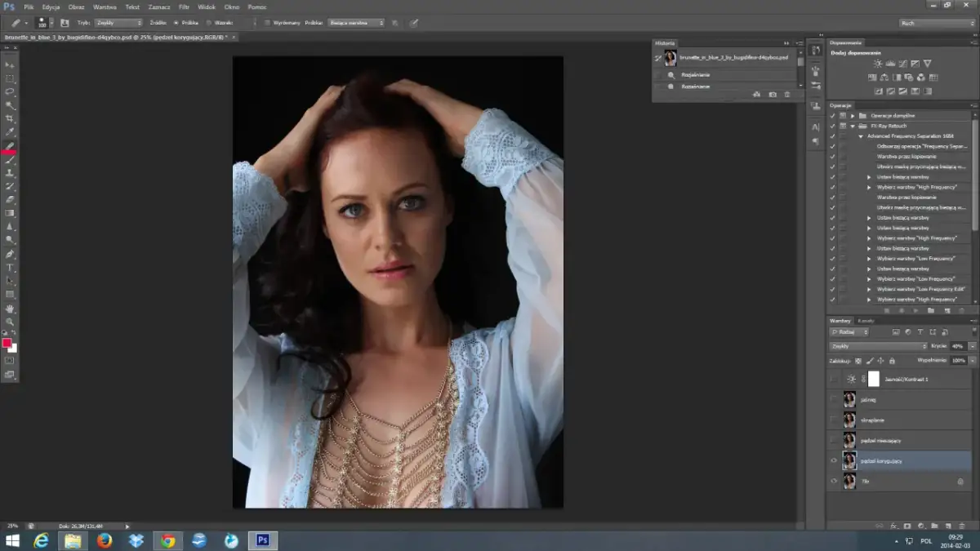This screenshot has width=980, height=551.
Task: Open the Brightness/Contrast adjustment in Dopasowania panel
Action: [878, 64]
